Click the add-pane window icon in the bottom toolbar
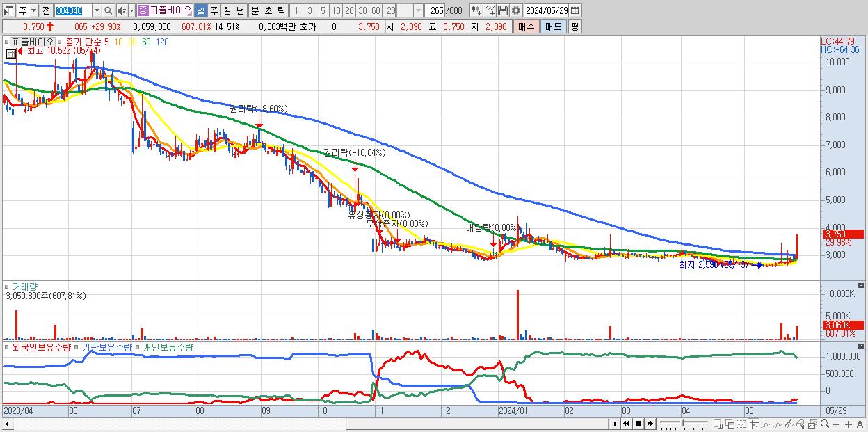This screenshot has width=868, height=432. coord(718,424)
